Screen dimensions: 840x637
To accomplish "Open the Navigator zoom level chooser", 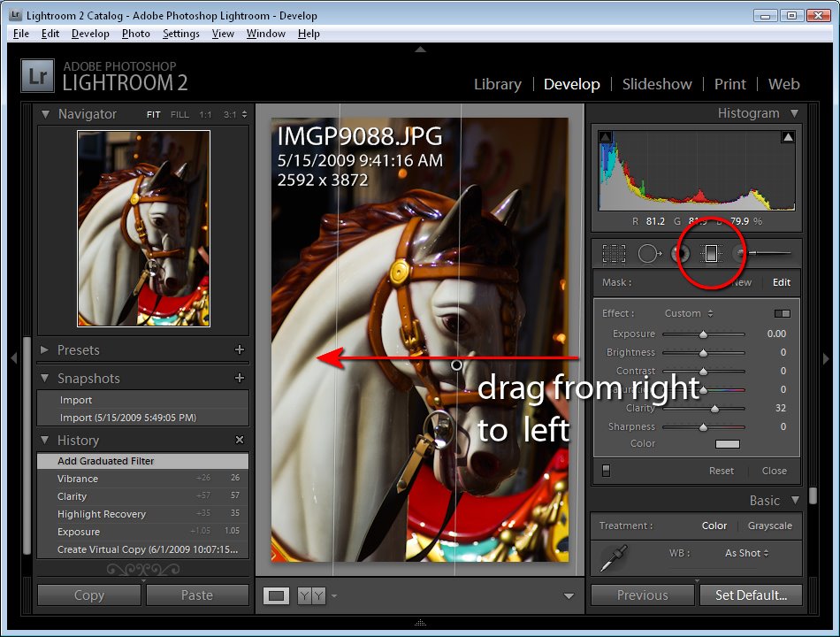I will coord(244,114).
